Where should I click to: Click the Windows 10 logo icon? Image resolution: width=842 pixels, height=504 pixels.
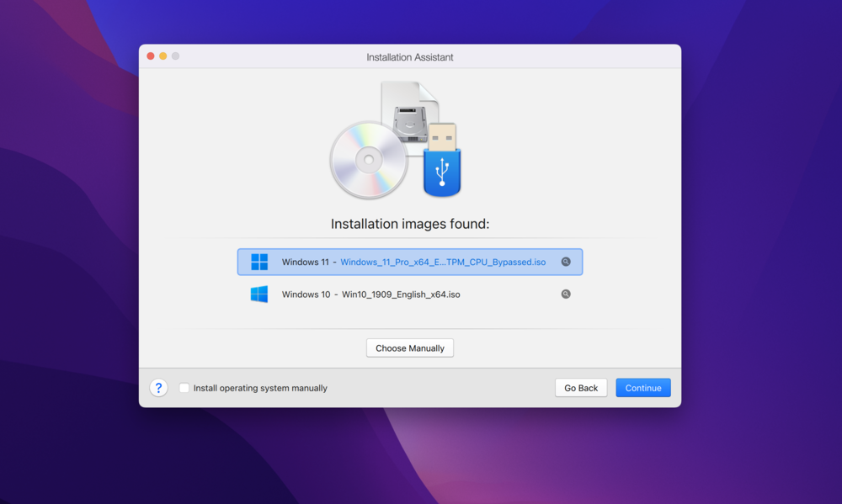[x=259, y=294]
